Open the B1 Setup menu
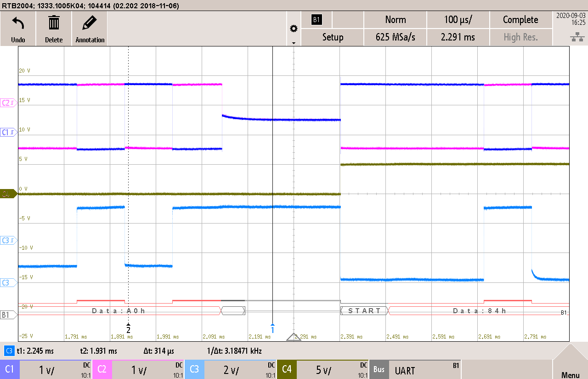The width and height of the screenshot is (588, 379). [x=332, y=37]
